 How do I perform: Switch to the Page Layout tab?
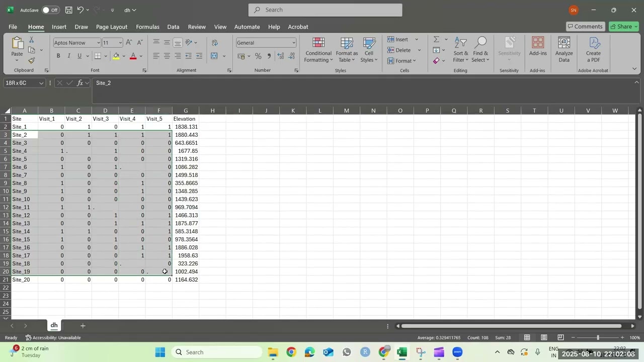pos(112,27)
